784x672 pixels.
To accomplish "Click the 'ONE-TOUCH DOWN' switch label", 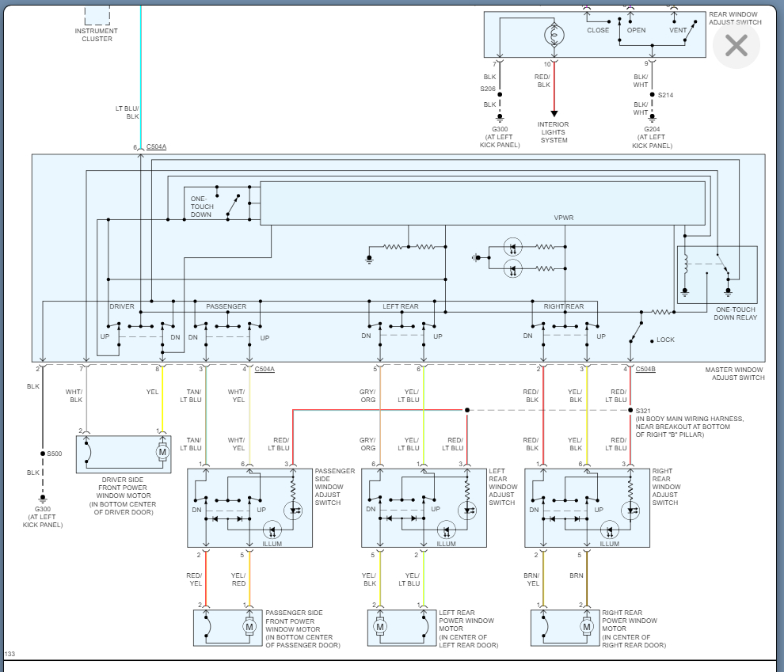I will point(201,207).
